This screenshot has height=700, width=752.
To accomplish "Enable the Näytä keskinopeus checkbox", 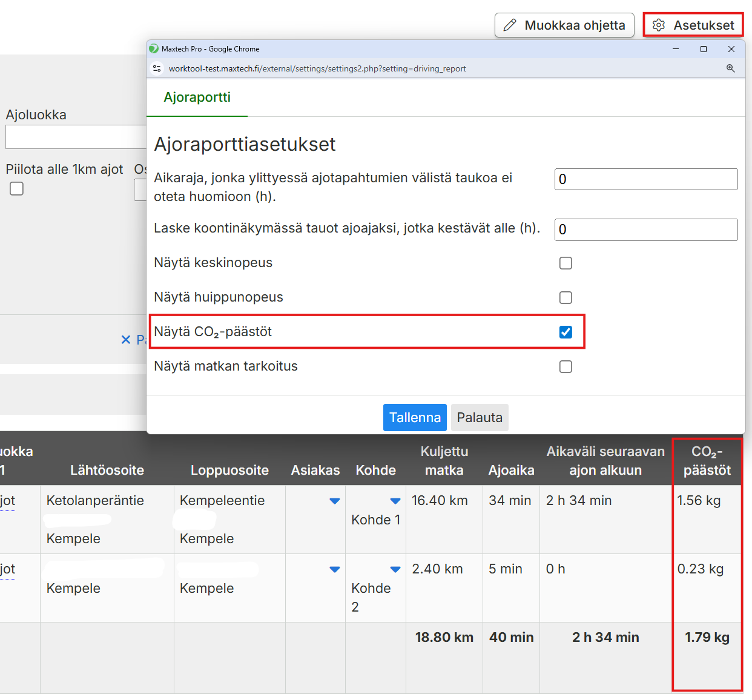I will pos(566,263).
